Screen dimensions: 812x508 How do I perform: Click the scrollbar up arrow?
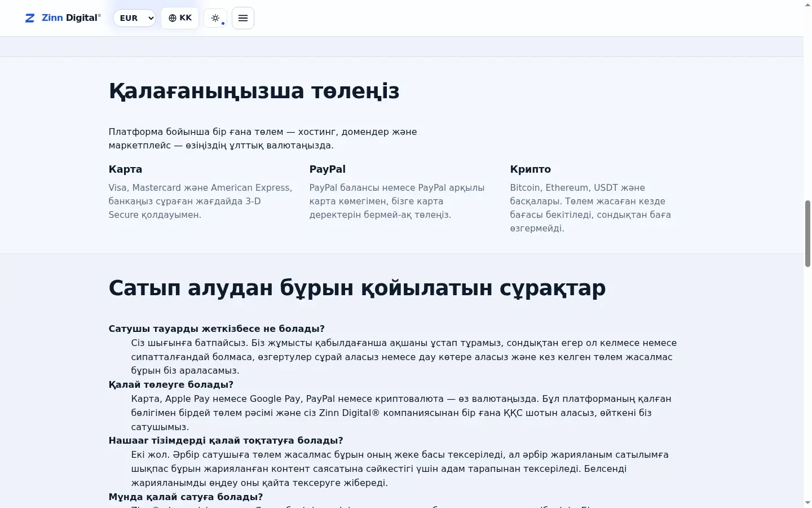[807, 5]
